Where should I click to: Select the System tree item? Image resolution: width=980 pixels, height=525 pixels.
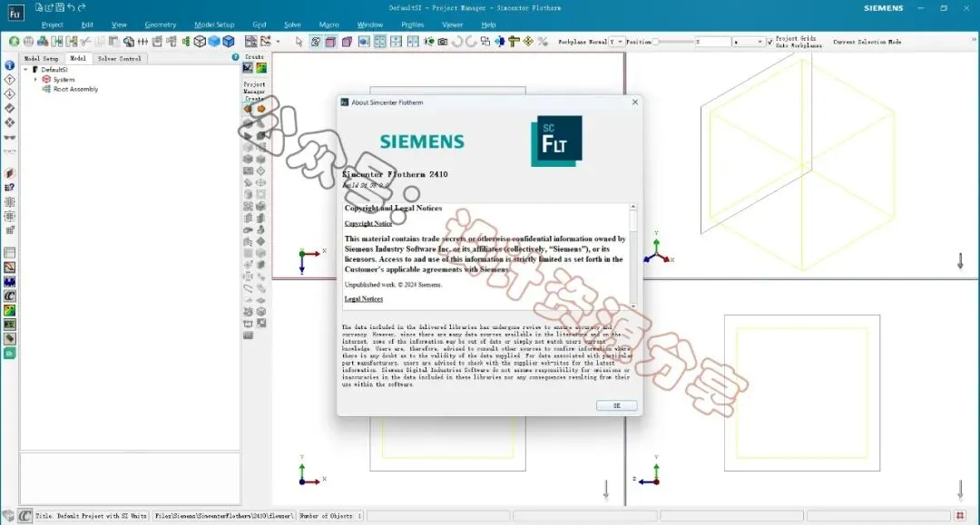tap(64, 79)
